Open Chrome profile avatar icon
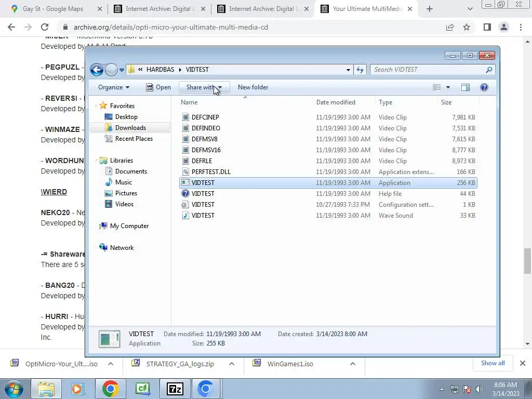The height and width of the screenshot is (399, 532). coord(504,27)
